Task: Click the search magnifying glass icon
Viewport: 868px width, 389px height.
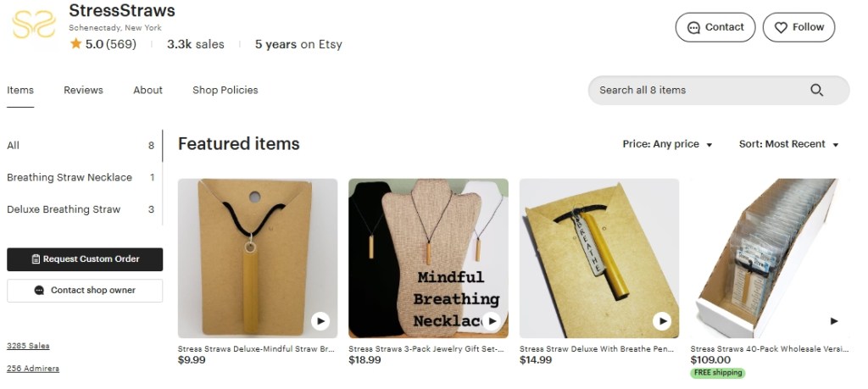Action: 817,91
